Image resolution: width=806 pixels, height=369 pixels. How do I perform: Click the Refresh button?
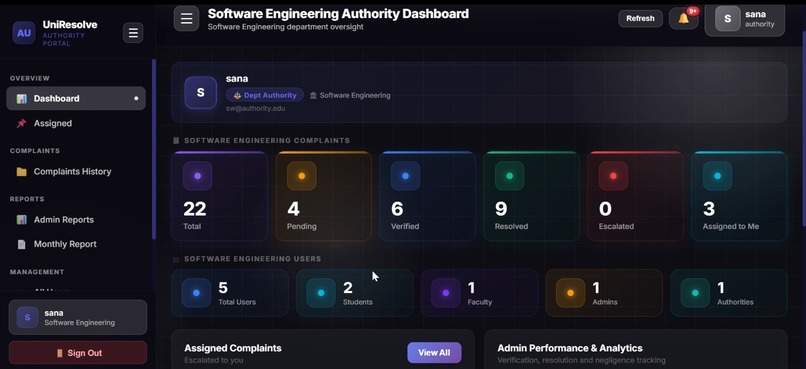click(640, 19)
